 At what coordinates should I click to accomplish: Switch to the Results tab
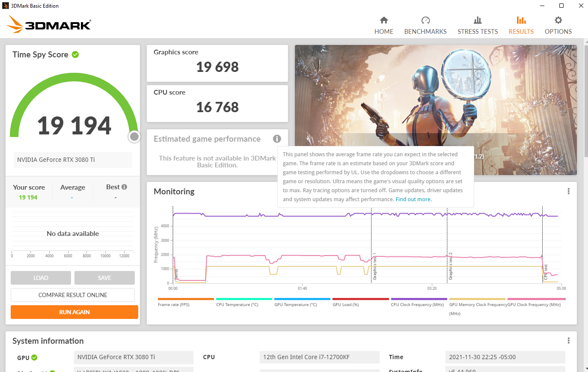click(521, 25)
